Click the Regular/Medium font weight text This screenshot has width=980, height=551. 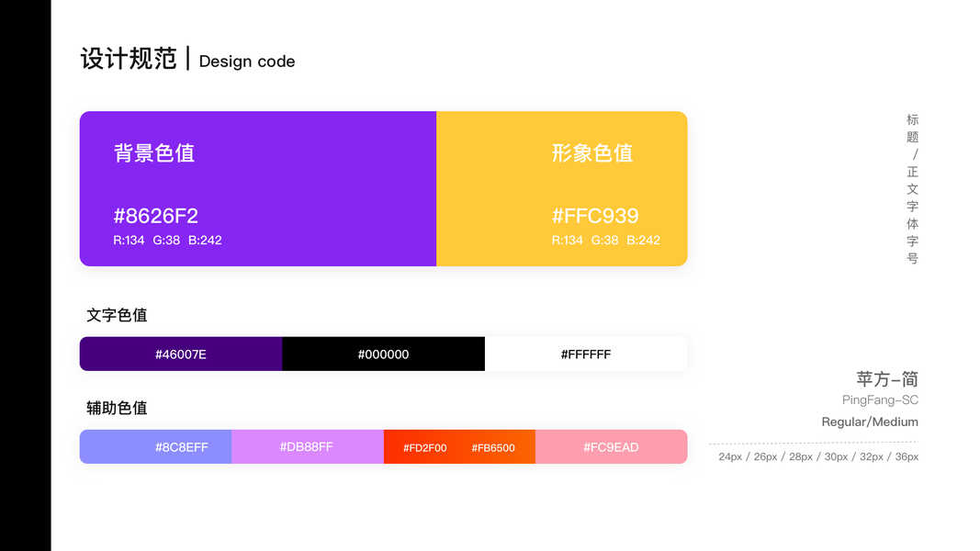pyautogui.click(x=870, y=422)
